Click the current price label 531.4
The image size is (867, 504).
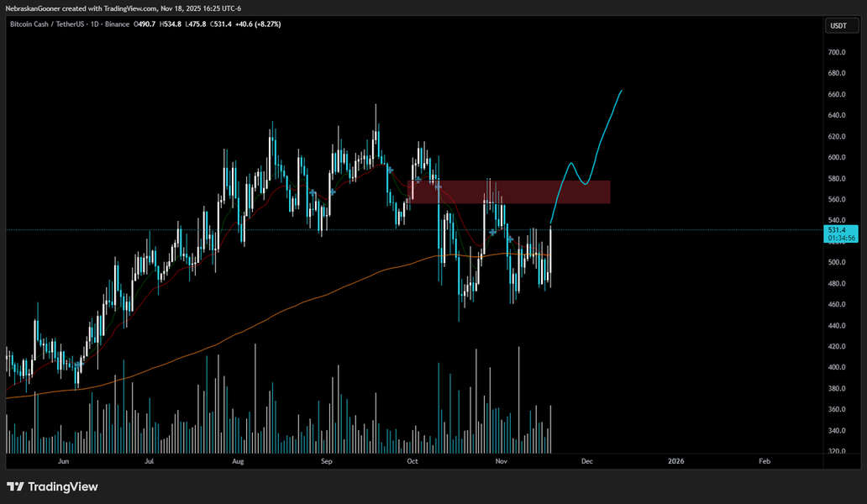tap(837, 229)
